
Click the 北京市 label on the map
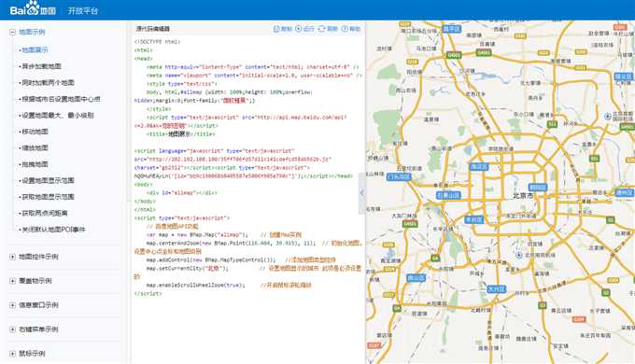point(523,196)
